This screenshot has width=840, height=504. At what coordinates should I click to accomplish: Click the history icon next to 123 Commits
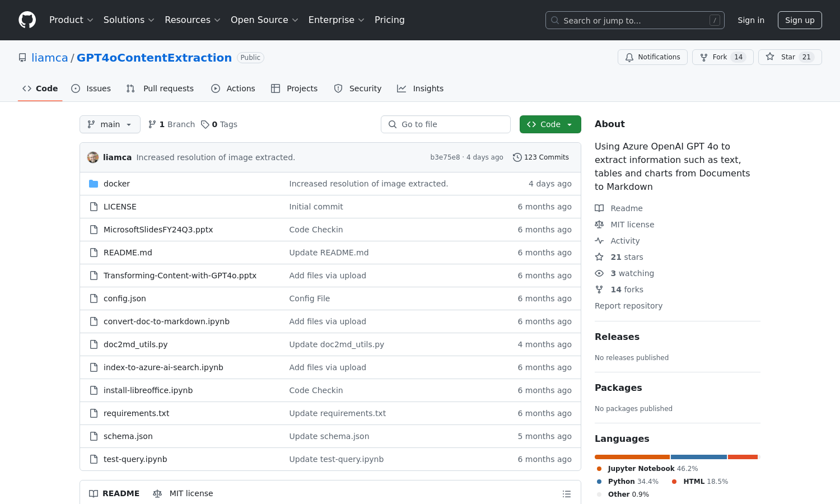(x=517, y=157)
